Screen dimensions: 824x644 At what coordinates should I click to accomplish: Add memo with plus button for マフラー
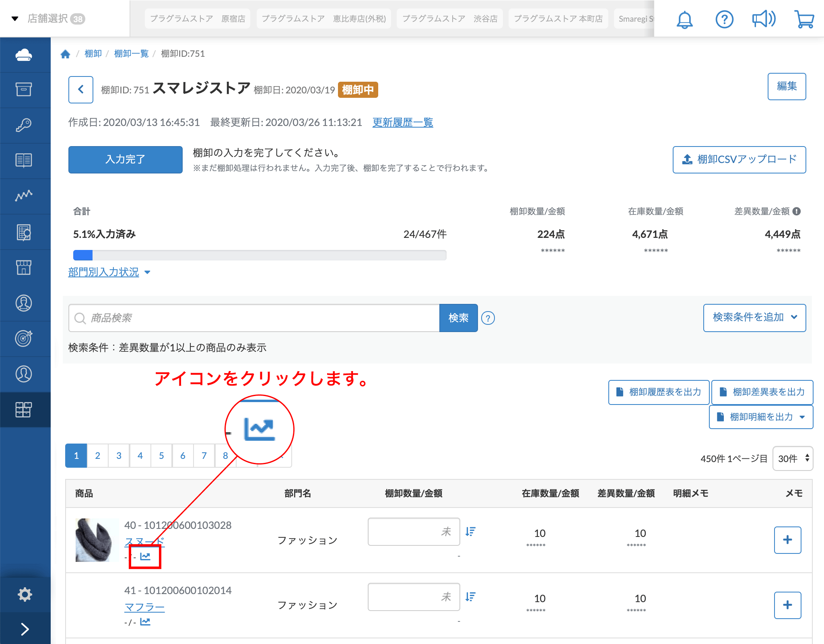(x=787, y=605)
